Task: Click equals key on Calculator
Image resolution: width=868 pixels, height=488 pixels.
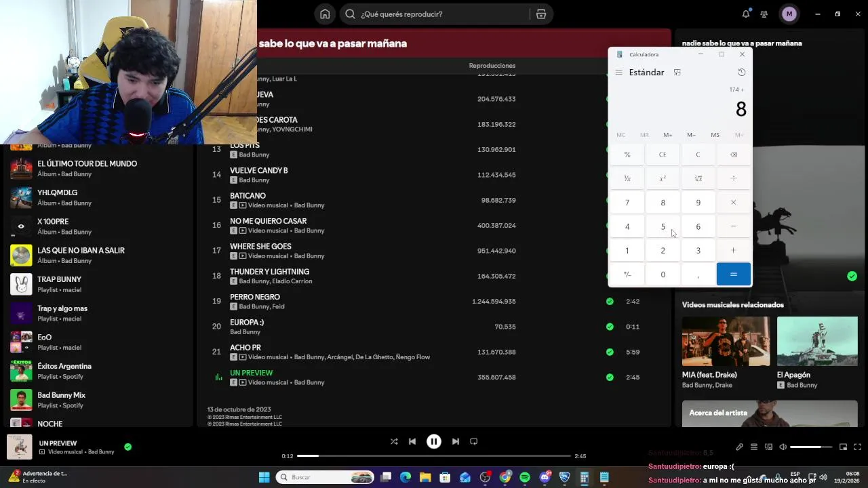Action: pos(733,274)
